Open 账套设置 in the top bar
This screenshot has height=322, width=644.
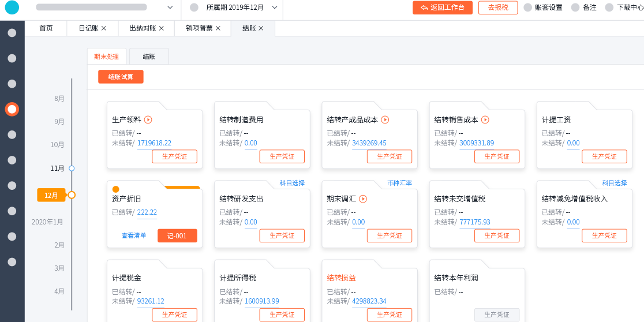tap(542, 8)
